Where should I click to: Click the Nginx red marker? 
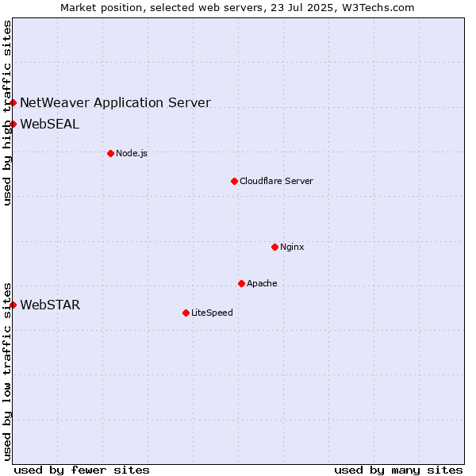click(x=274, y=247)
